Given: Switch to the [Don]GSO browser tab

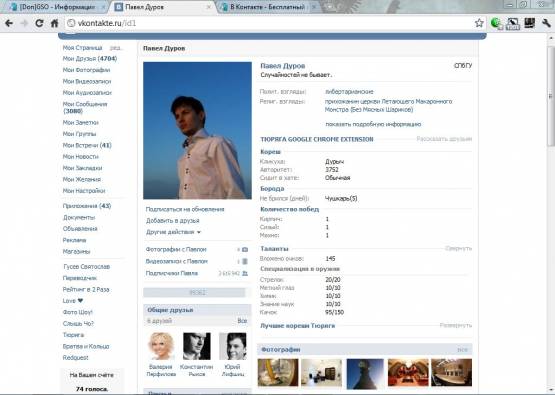Looking at the screenshot, I should click(57, 7).
